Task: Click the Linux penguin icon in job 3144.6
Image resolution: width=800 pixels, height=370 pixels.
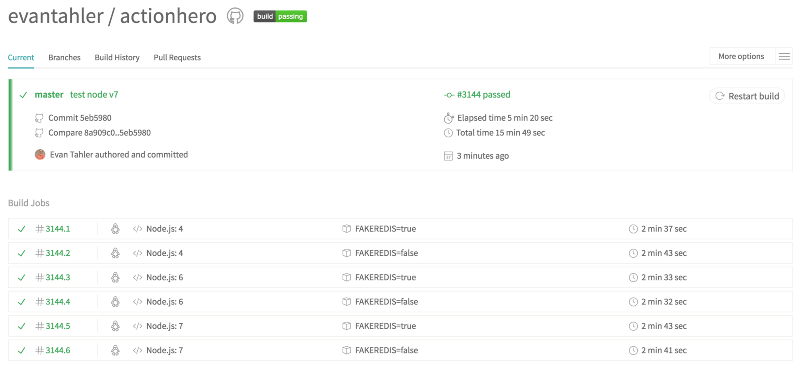Action: [x=115, y=350]
